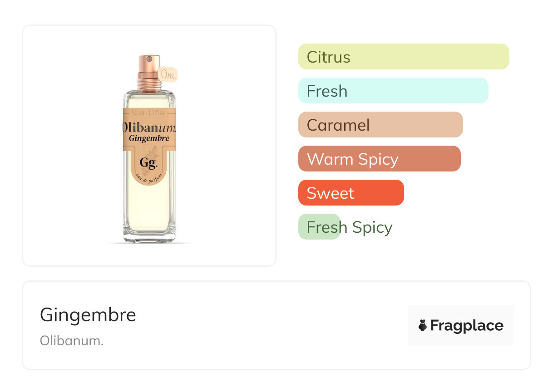
Task: Click the Gg. badge on the bottle label
Action: click(148, 163)
